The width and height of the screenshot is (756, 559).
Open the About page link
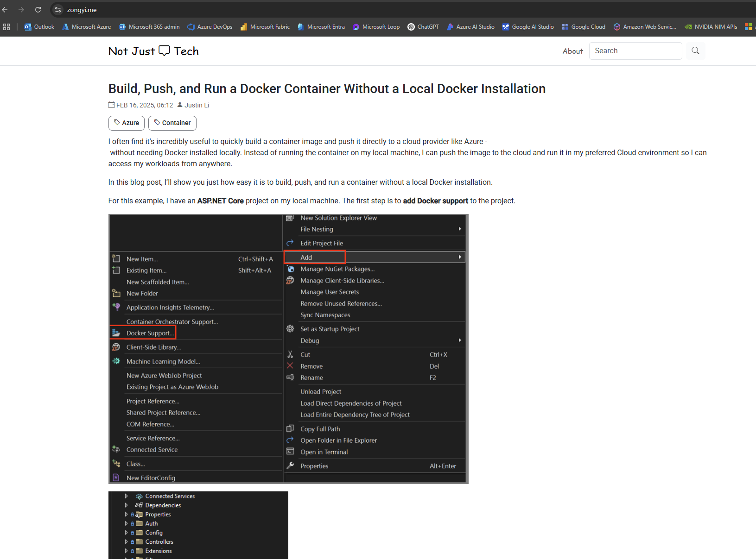572,51
